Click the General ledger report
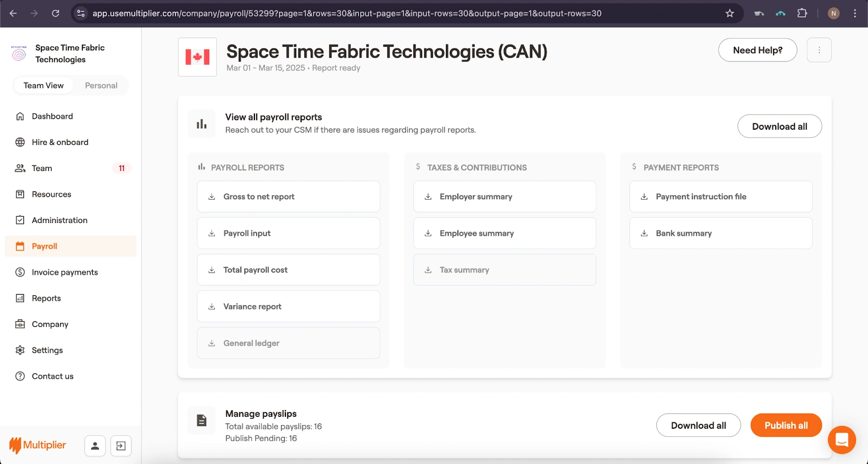868x464 pixels. (x=289, y=343)
